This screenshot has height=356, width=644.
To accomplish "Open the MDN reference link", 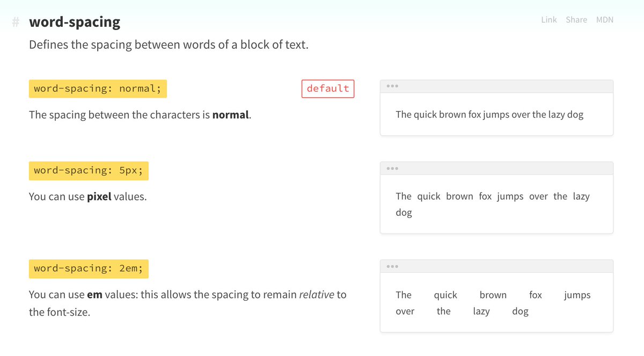I will (604, 20).
